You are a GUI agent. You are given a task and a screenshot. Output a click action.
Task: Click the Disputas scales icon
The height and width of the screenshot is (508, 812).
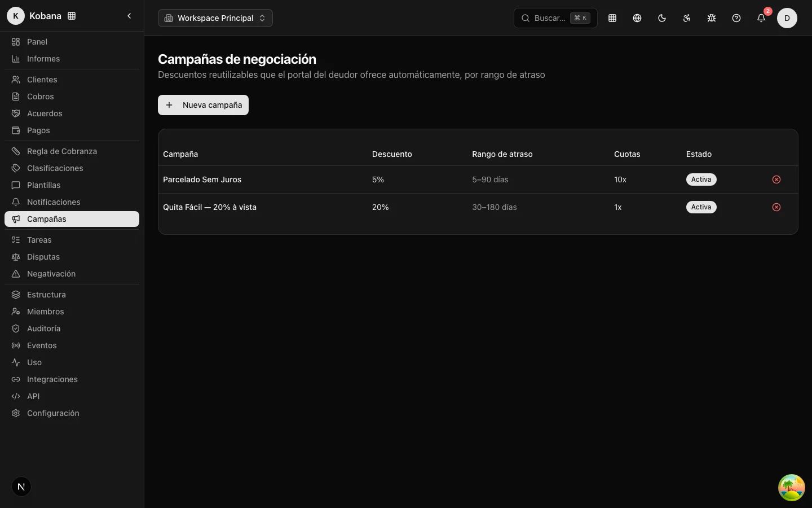(x=16, y=257)
